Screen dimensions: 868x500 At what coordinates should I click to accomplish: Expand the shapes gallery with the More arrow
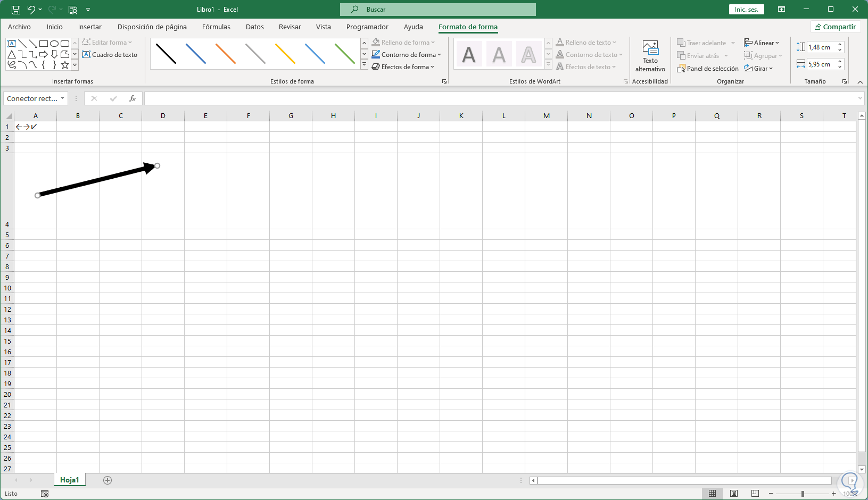[x=75, y=65]
